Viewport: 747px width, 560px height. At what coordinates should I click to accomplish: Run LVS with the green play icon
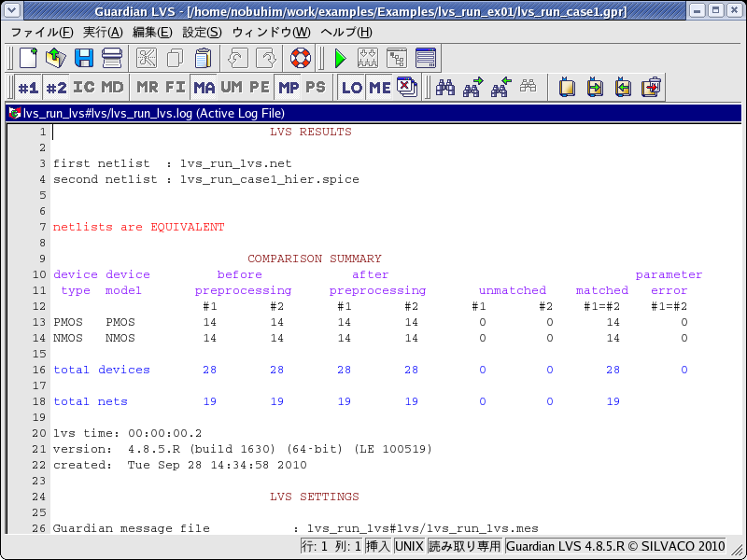(x=340, y=58)
